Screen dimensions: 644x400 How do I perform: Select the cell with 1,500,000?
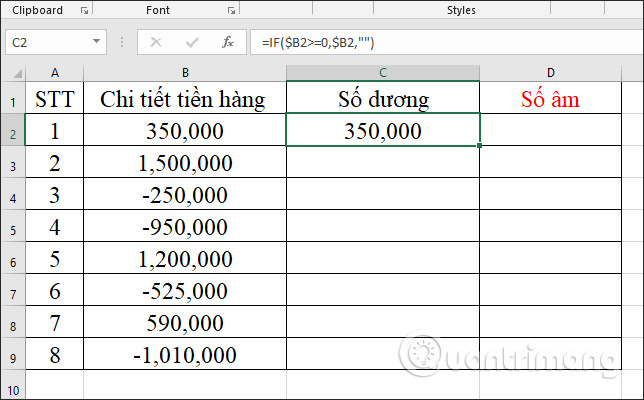click(185, 162)
